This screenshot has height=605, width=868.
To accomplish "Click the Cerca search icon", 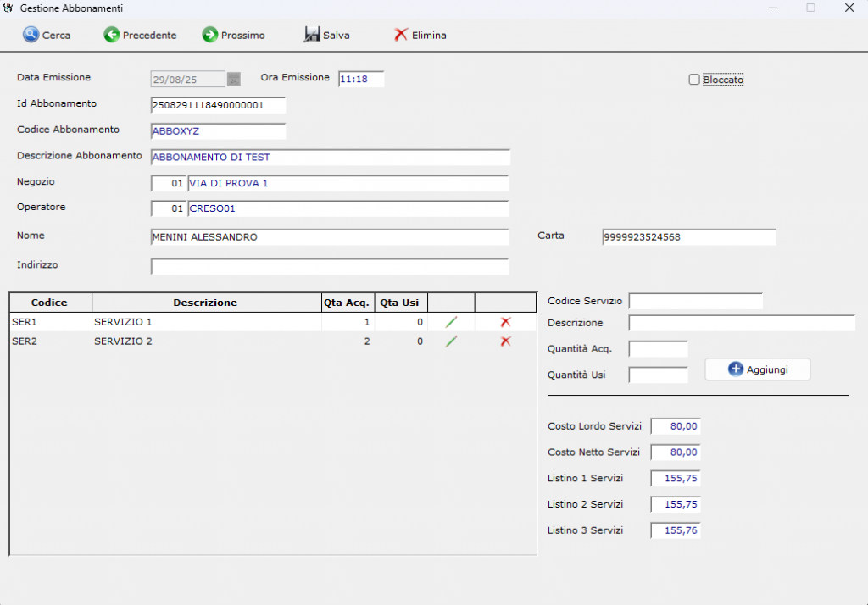I will pyautogui.click(x=31, y=35).
